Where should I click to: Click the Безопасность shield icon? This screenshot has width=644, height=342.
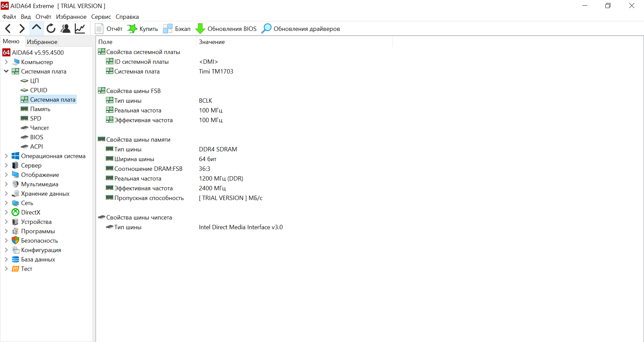tap(15, 240)
